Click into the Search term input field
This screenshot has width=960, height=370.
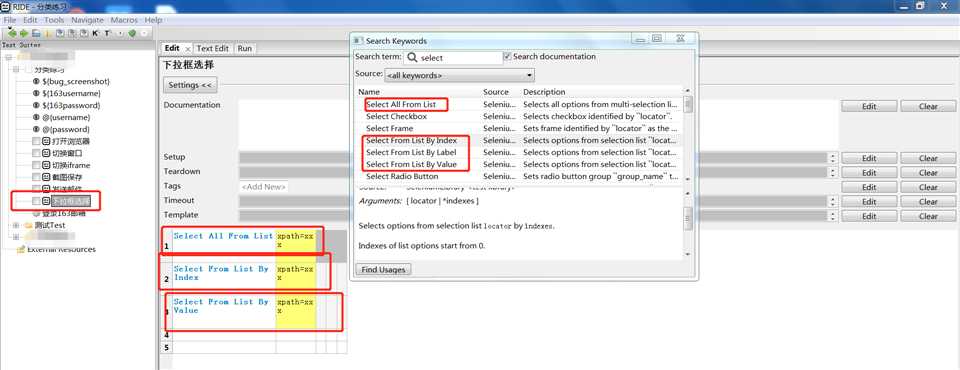coord(453,58)
